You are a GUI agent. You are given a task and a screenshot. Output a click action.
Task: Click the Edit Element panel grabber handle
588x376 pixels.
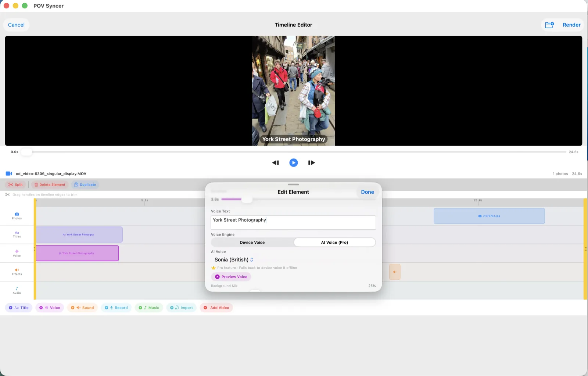coord(293,185)
